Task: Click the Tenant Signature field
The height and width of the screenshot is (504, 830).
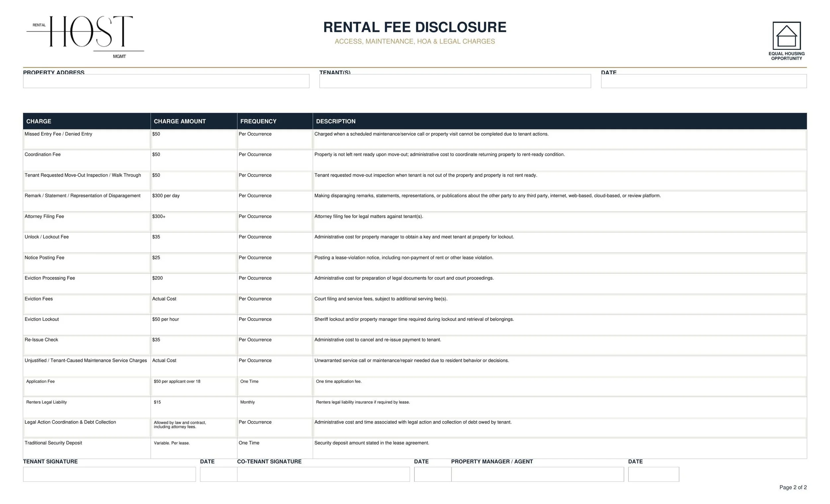Action: point(110,474)
